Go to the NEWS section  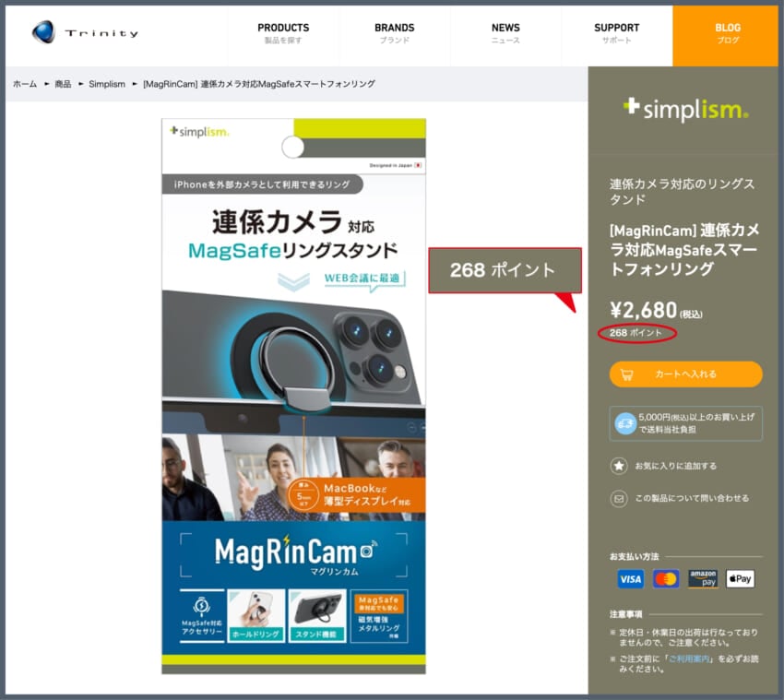pyautogui.click(x=505, y=33)
